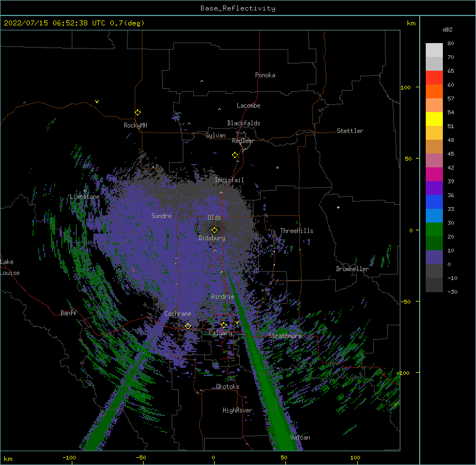Select the yellow station marker south of RedDeer
Image resolution: width=476 pixels, height=465 pixels.
pyautogui.click(x=235, y=155)
